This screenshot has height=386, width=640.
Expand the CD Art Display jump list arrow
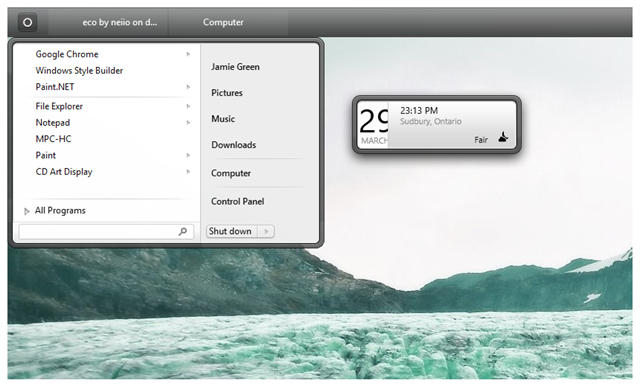click(x=188, y=171)
